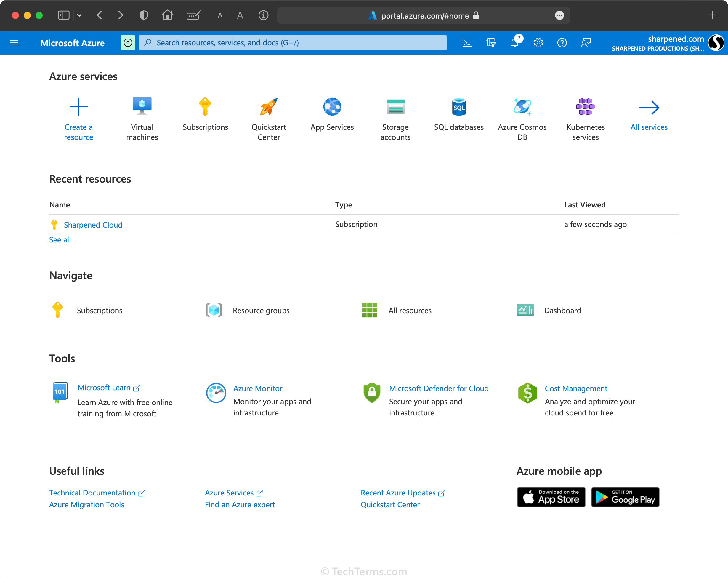Download on the App Store badge
The width and height of the screenshot is (728, 582).
point(551,497)
